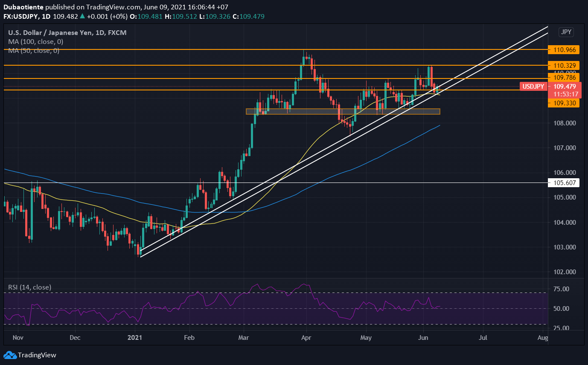This screenshot has height=365, width=588.
Task: Click the 11:53:17 bar countdown
Action: click(x=565, y=94)
